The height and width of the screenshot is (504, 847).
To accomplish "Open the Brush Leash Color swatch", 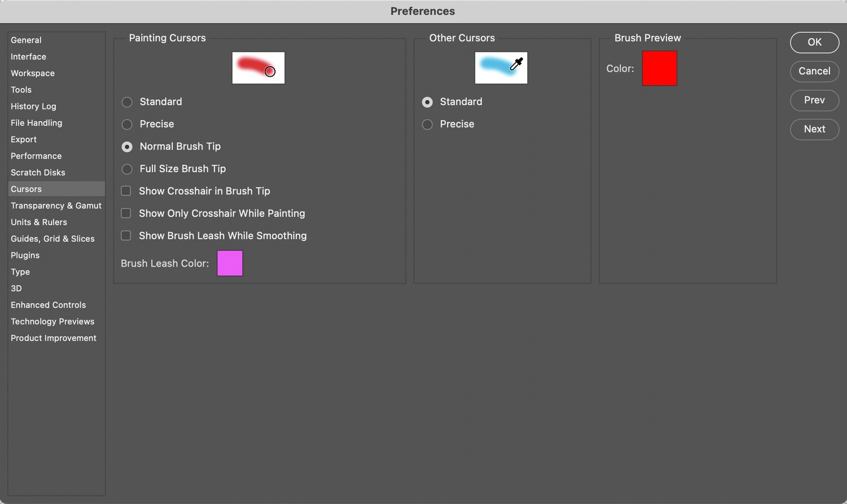I will pyautogui.click(x=230, y=264).
